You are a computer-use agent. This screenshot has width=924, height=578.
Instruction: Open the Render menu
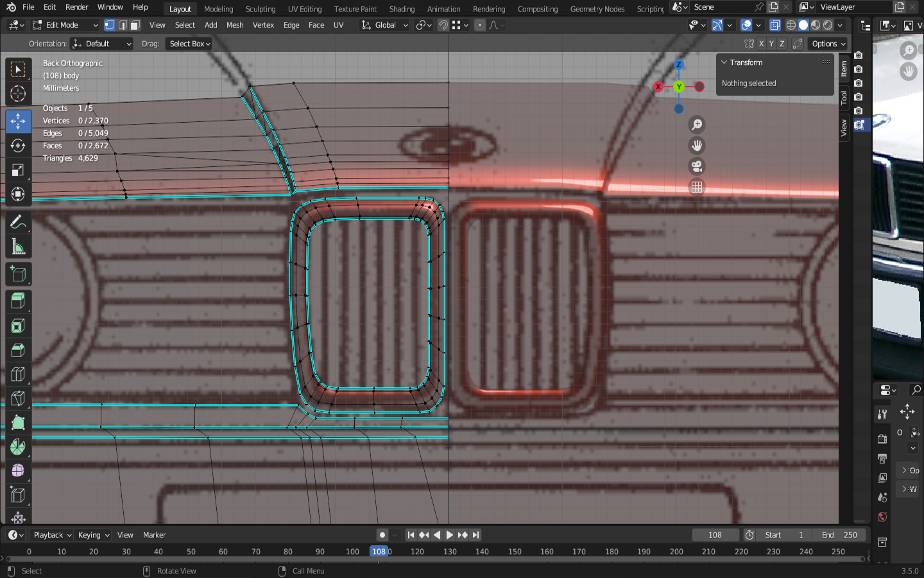(x=77, y=7)
